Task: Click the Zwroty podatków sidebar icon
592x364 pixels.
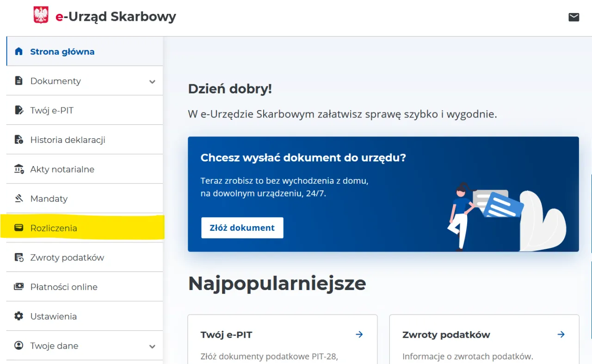Action: point(18,258)
